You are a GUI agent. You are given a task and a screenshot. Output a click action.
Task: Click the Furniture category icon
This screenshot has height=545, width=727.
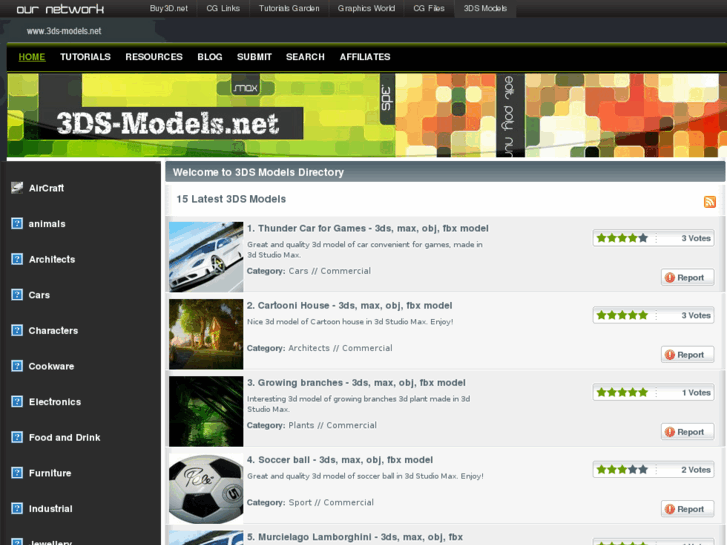pyautogui.click(x=17, y=473)
